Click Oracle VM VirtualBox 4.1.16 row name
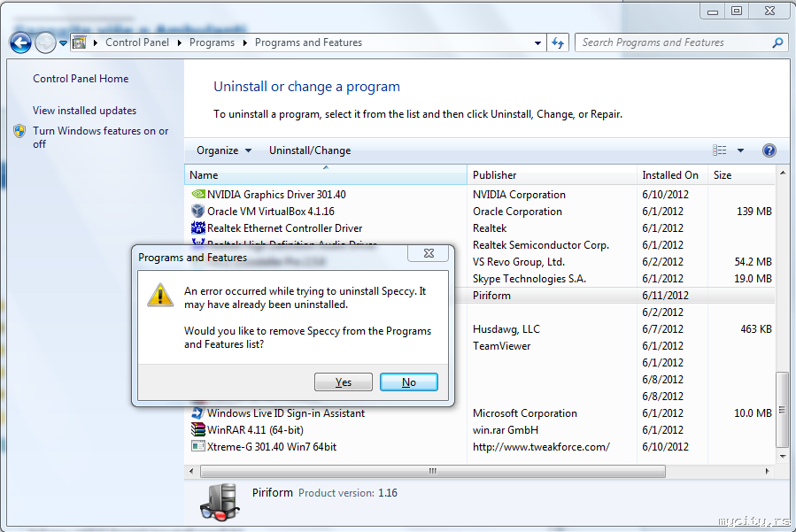796x532 pixels. point(271,212)
